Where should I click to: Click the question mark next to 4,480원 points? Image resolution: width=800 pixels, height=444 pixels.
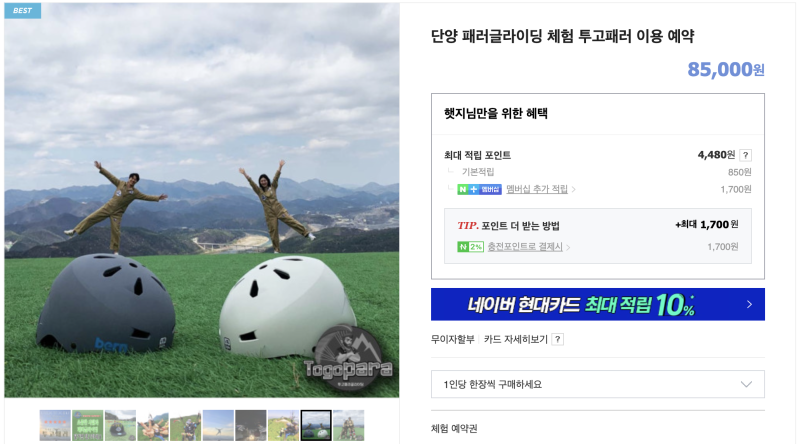(745, 155)
